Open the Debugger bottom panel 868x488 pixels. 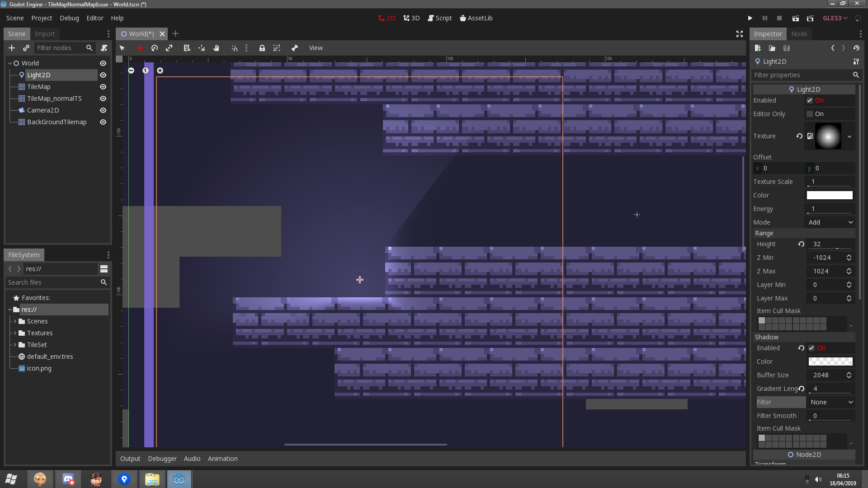[x=162, y=459]
